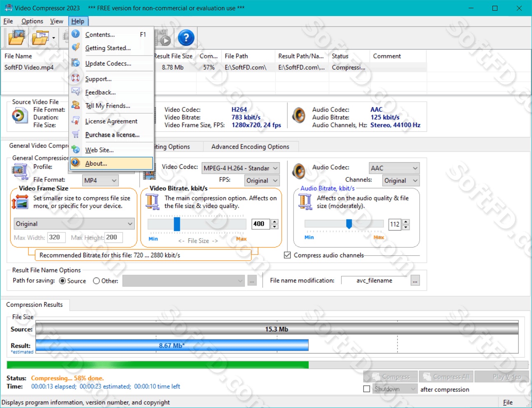Click the compression profile icon

[x=19, y=171]
